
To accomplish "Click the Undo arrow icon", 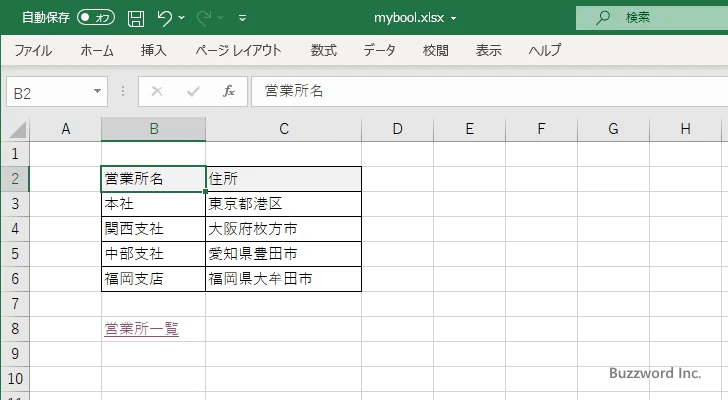I will click(166, 18).
